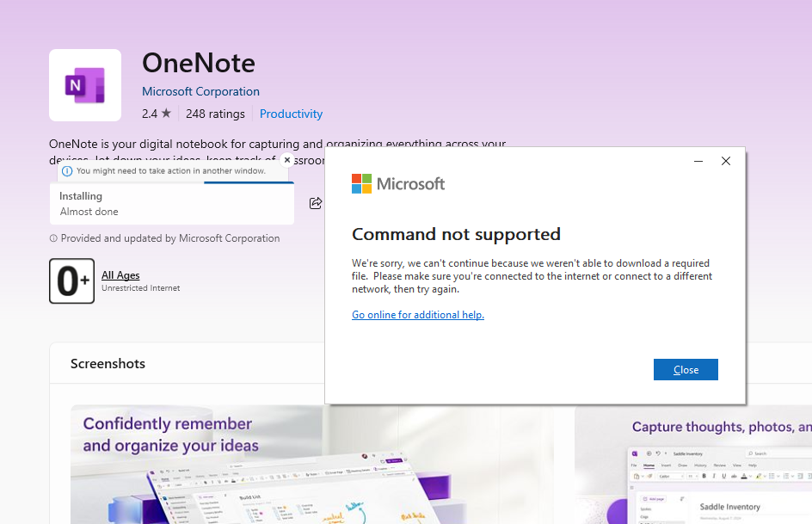Click the Screenshots section heading

pyautogui.click(x=108, y=363)
